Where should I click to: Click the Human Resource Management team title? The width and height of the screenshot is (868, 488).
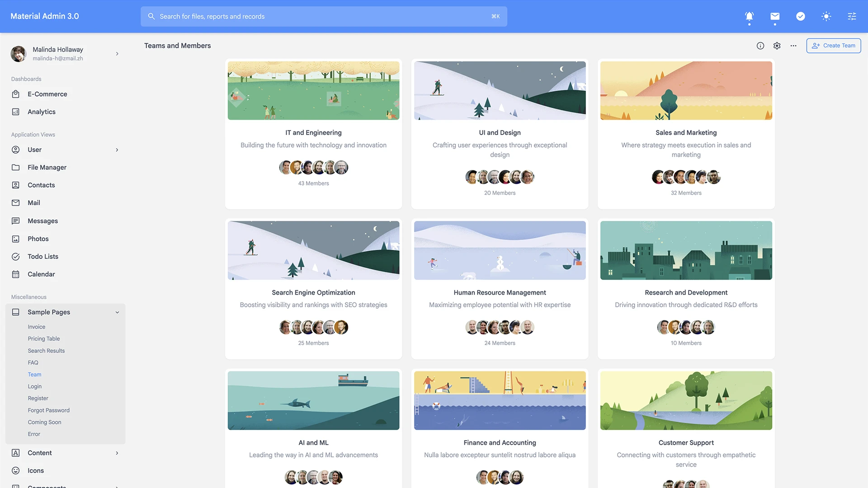point(500,292)
